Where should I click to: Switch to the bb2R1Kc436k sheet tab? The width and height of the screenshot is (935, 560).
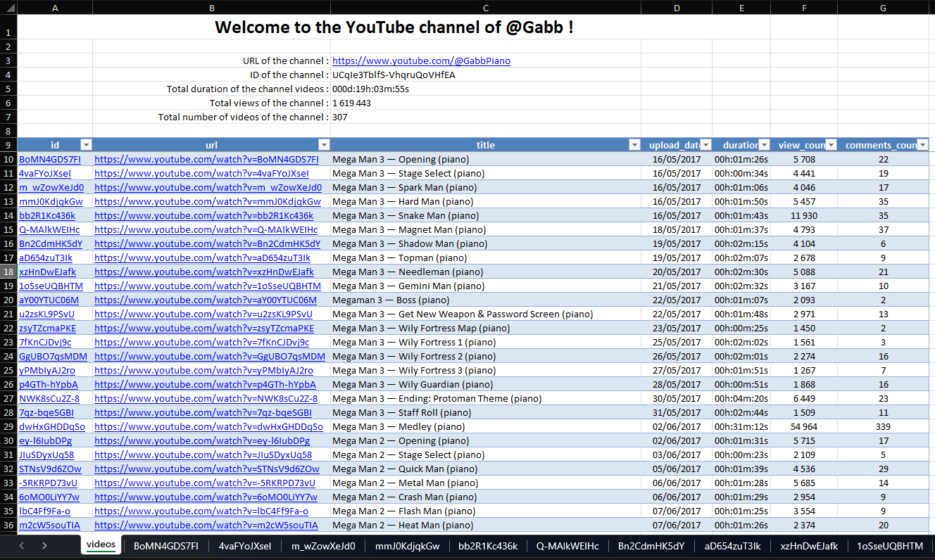(488, 546)
